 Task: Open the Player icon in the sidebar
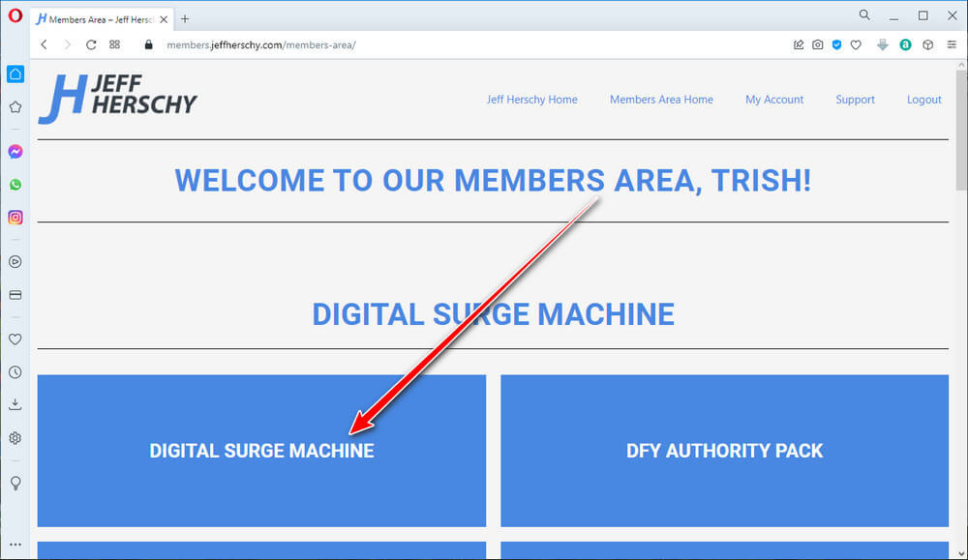point(15,261)
